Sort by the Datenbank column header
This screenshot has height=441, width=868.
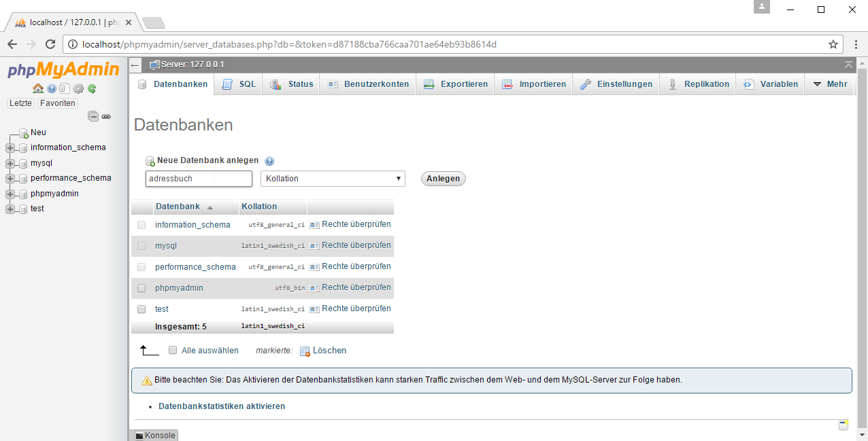click(x=178, y=207)
